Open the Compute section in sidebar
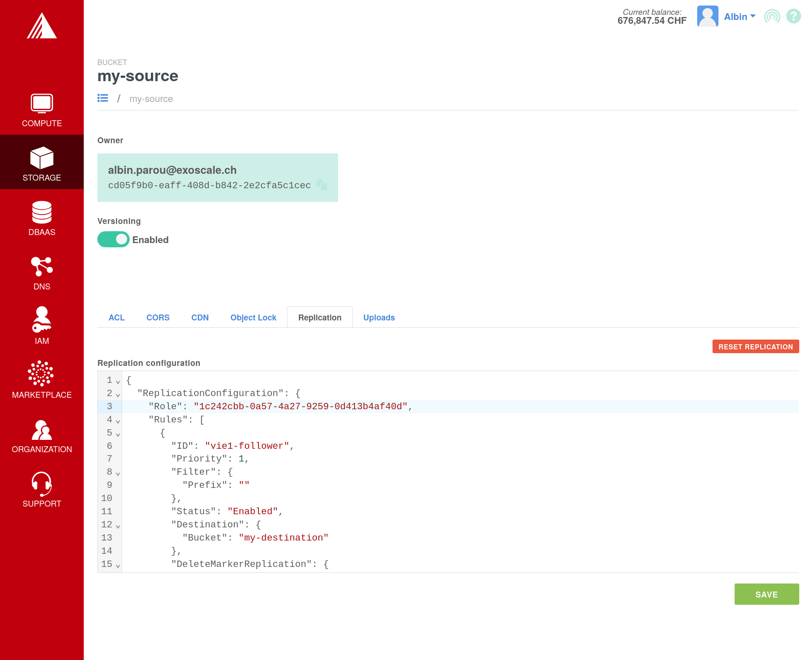Viewport: 812px width, 660px height. (x=42, y=110)
